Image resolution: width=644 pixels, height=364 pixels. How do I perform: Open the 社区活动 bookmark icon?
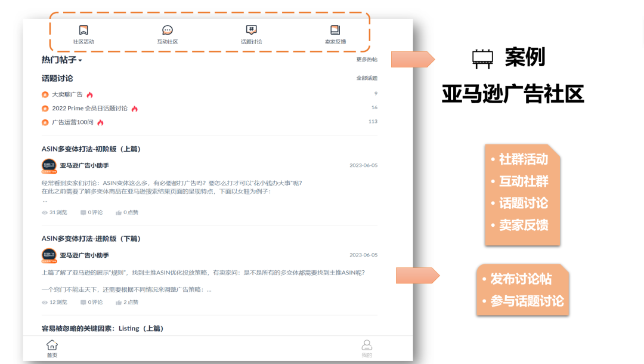point(83,30)
